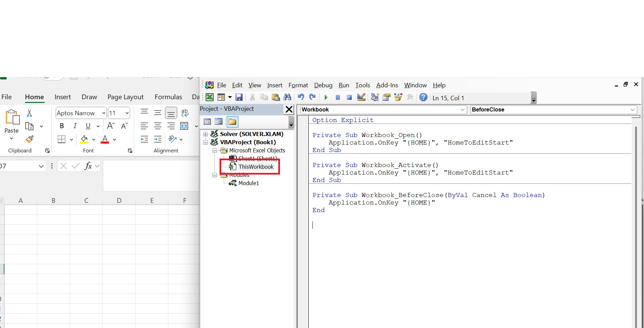Click the Reset stop icon in VBA toolbar

coord(349,98)
